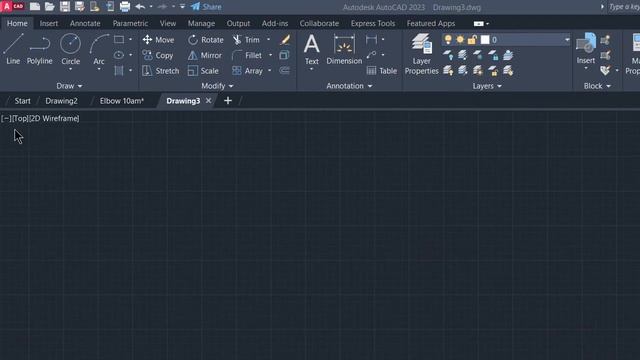Screen dimensions: 640x360
Task: Click the Linear dimension icon
Action: point(371,40)
